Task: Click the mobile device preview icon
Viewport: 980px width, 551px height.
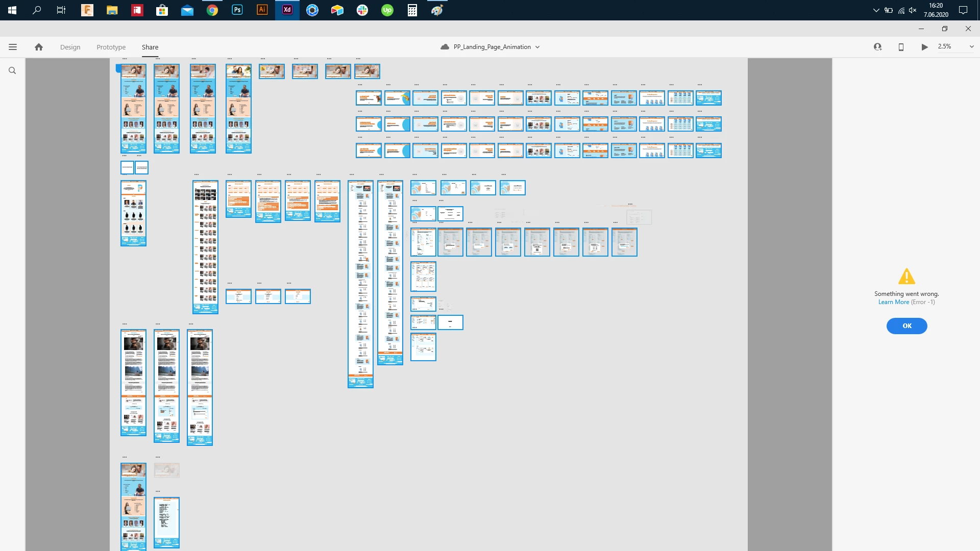Action: [x=901, y=47]
